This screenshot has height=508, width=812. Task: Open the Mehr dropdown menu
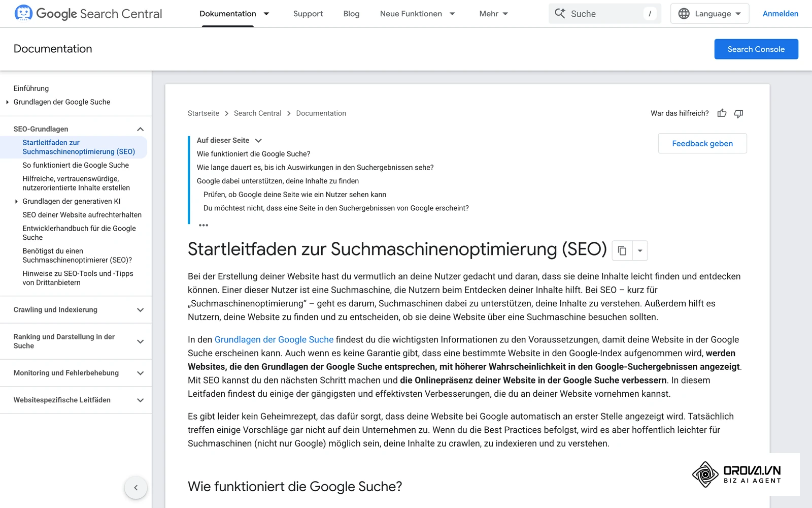[493, 14]
